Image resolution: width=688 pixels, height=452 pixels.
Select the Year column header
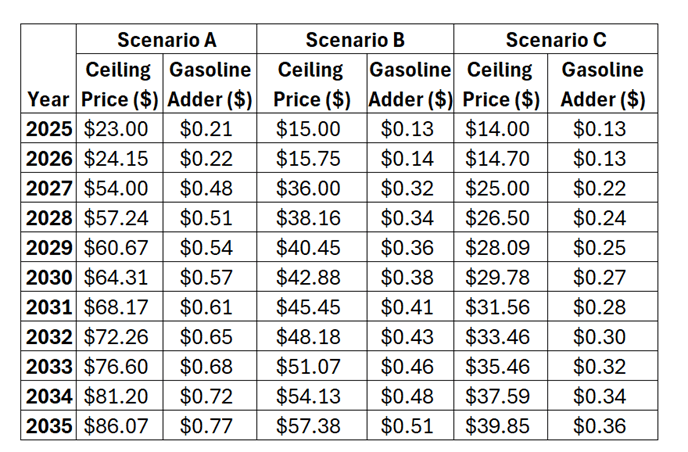pyautogui.click(x=49, y=100)
